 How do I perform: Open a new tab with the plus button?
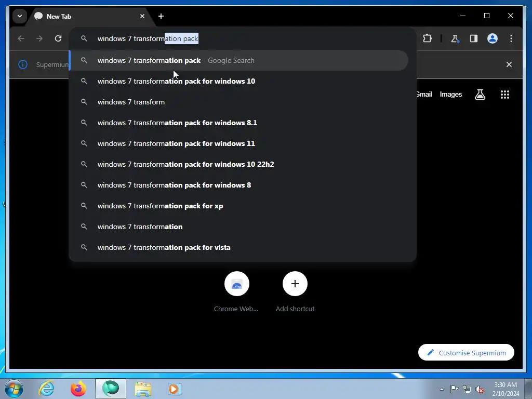[x=161, y=16]
